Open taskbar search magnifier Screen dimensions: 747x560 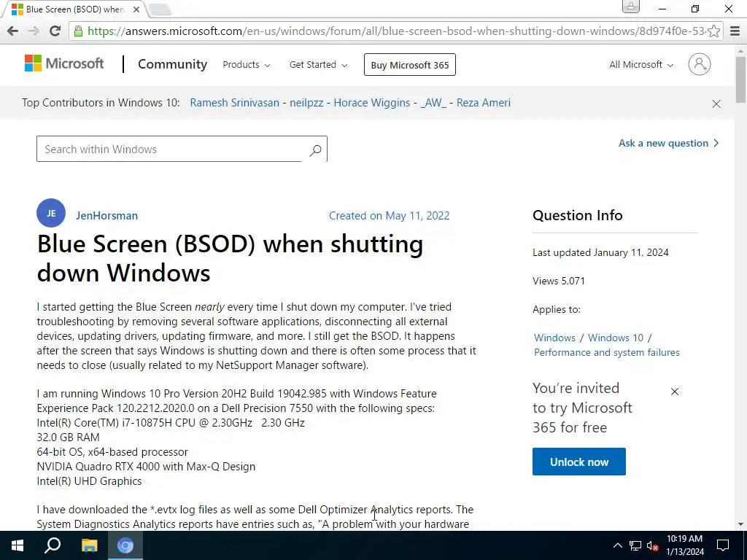click(53, 545)
